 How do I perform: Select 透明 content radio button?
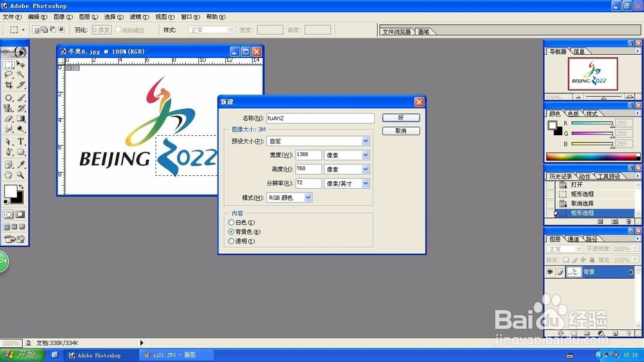pos(231,241)
